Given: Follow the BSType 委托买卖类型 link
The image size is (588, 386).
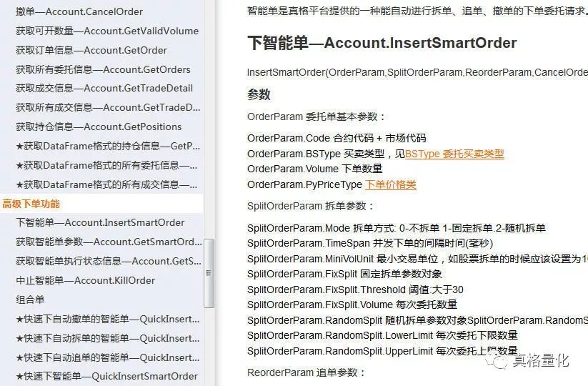Looking at the screenshot, I should tap(454, 154).
